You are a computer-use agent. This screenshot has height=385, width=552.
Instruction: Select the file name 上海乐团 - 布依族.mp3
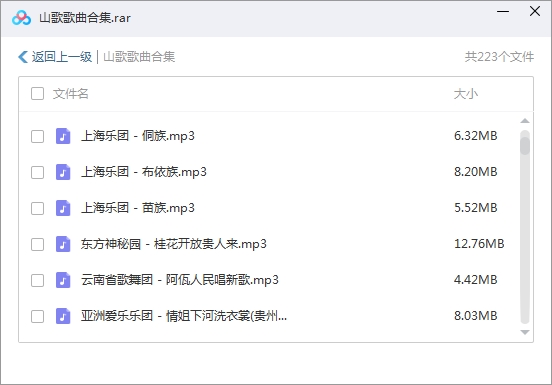point(144,172)
